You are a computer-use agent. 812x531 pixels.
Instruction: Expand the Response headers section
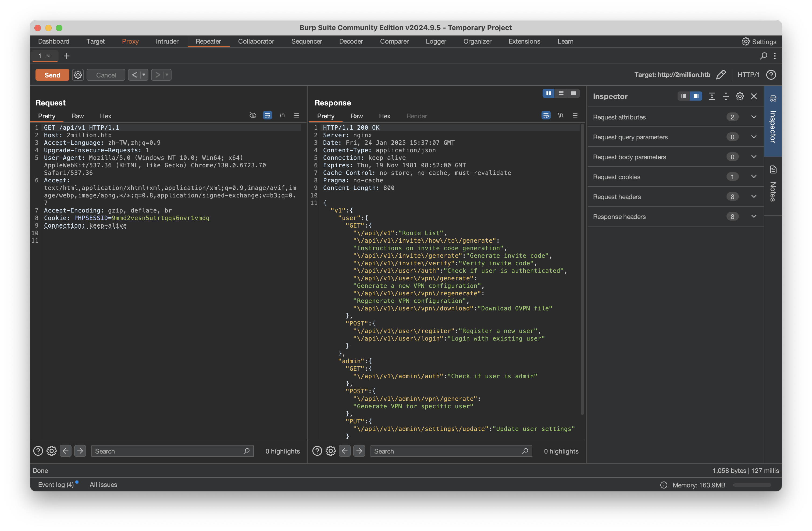754,216
